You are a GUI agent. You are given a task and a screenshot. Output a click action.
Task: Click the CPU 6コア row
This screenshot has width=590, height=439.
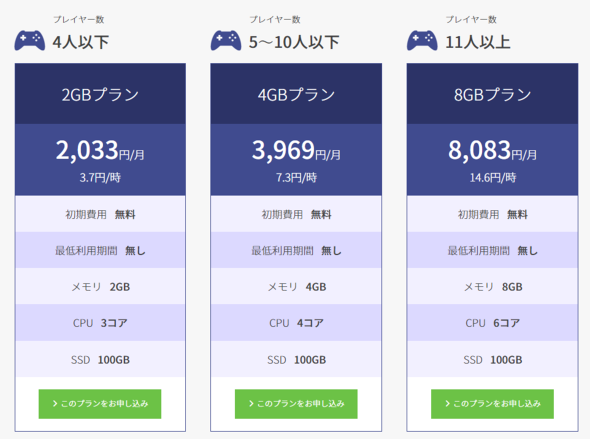click(492, 323)
